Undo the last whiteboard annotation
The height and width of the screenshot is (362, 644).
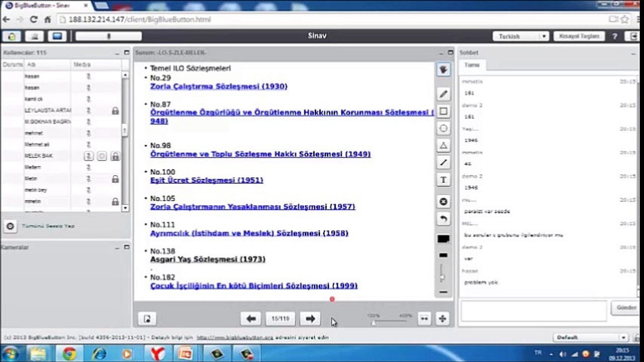pyautogui.click(x=443, y=219)
